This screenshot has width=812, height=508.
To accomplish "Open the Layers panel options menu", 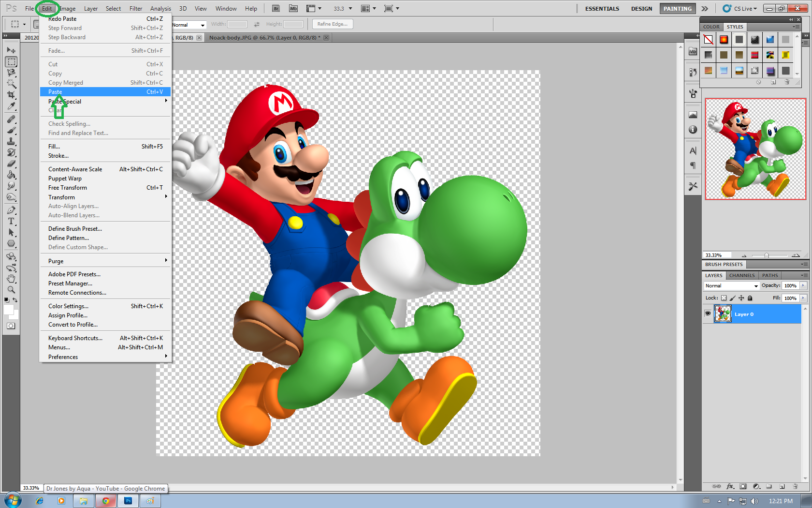I will click(x=804, y=275).
